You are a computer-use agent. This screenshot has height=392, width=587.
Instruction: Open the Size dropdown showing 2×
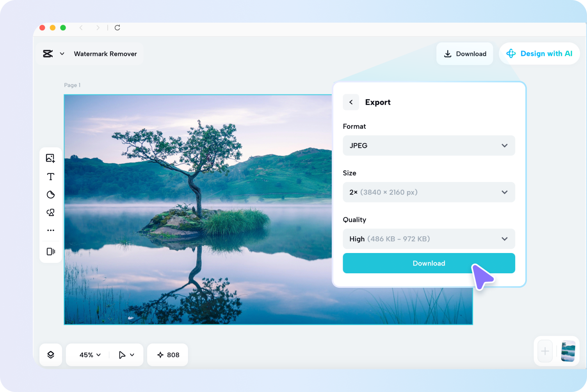point(429,192)
